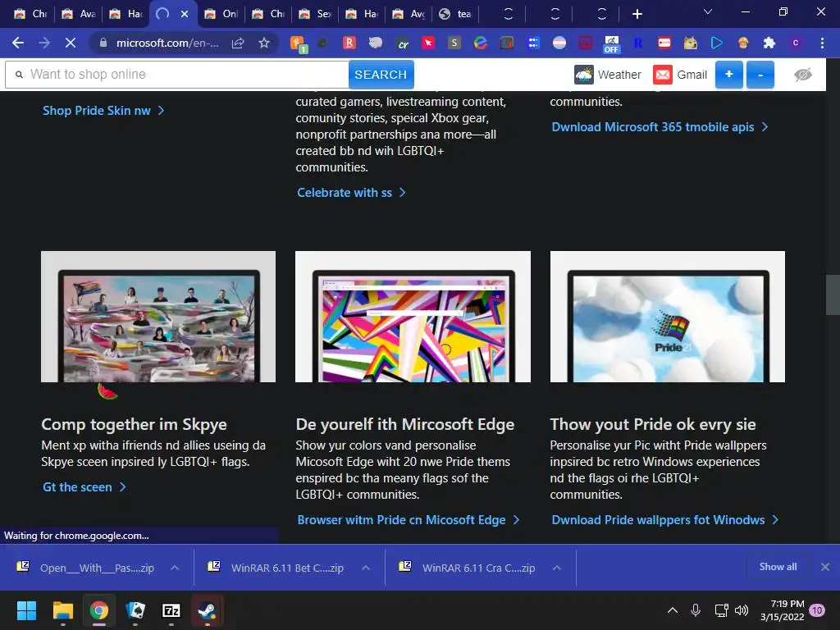
Task: Open 7-Zip from the taskbar
Action: [x=171, y=610]
